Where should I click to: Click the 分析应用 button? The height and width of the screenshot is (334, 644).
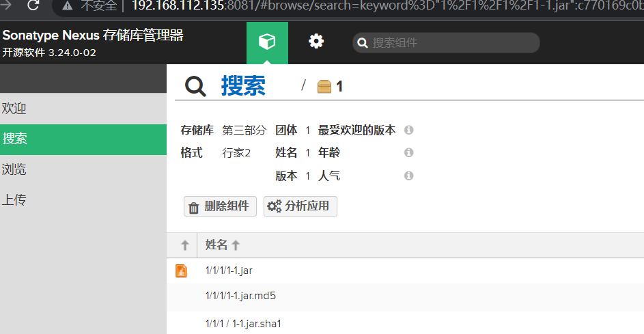pos(300,206)
